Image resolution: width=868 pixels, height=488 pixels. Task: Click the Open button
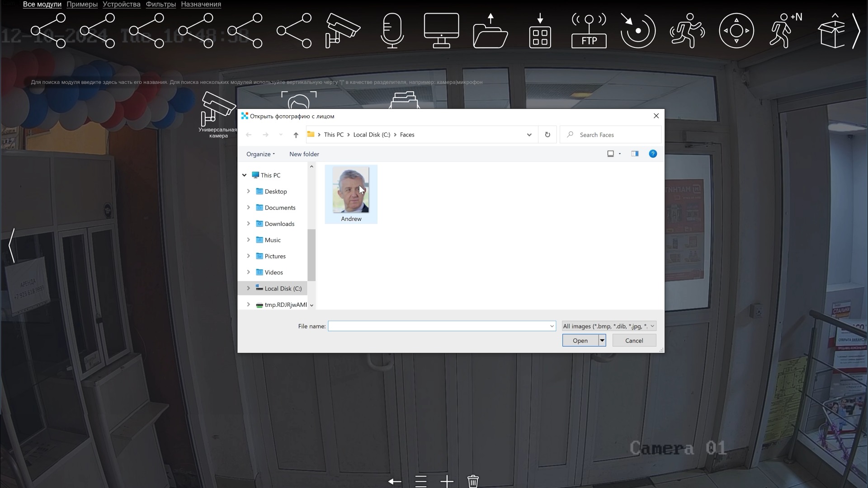tap(580, 341)
